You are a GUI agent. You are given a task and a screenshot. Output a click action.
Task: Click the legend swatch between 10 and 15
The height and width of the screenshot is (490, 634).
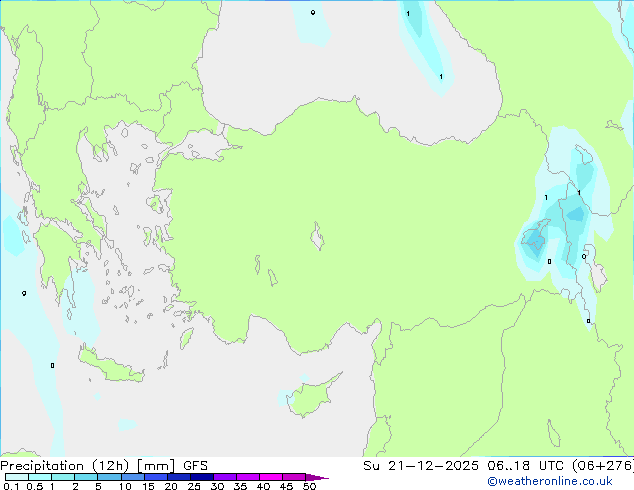133,477
